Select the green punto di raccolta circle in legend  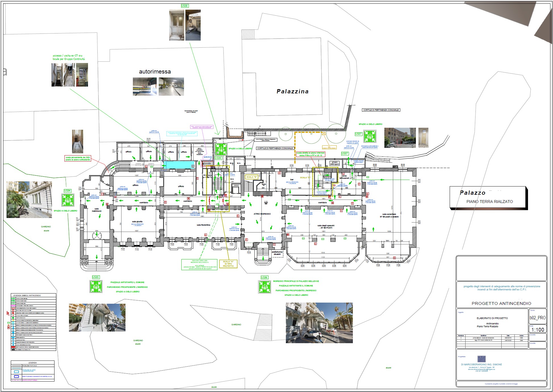13,318
